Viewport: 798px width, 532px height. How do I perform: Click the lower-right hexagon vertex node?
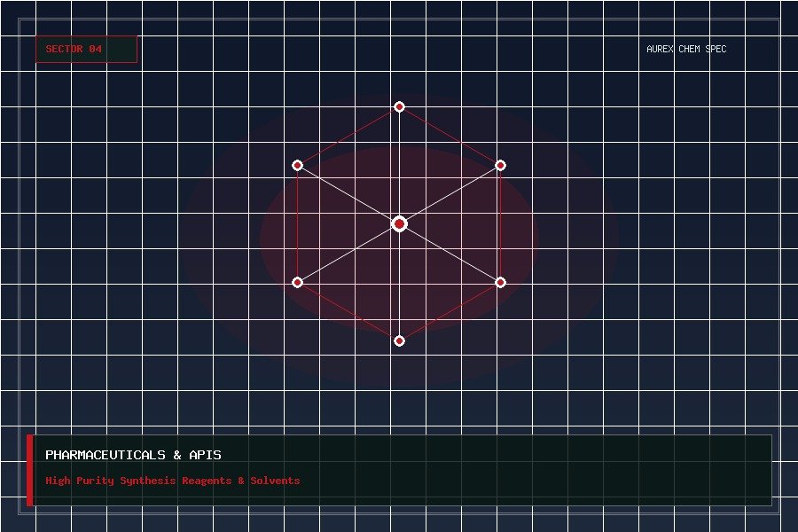pos(500,282)
